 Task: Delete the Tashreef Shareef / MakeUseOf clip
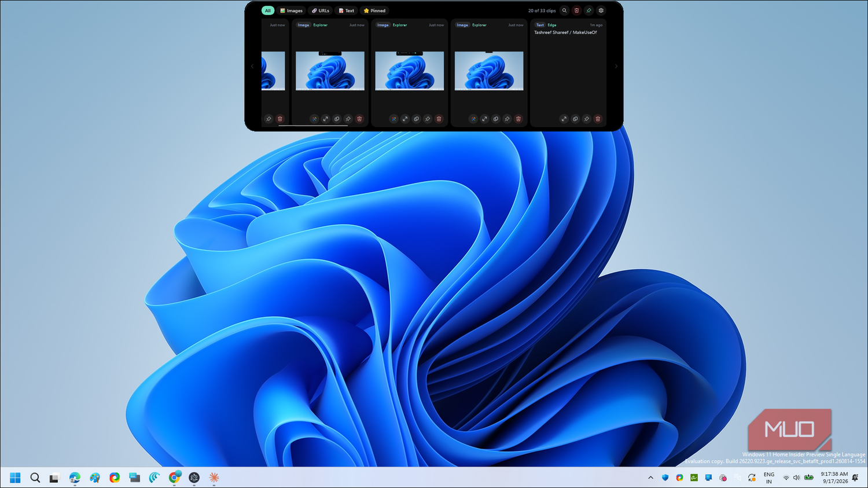click(598, 119)
